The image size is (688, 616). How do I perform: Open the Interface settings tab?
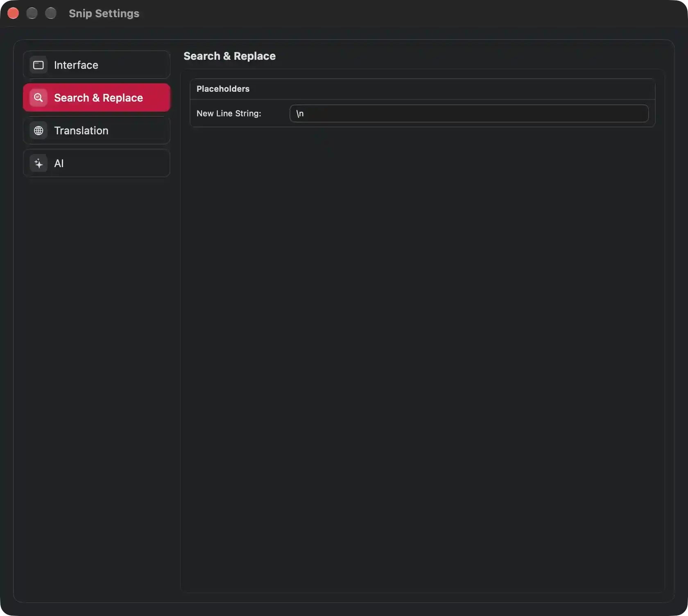[97, 65]
